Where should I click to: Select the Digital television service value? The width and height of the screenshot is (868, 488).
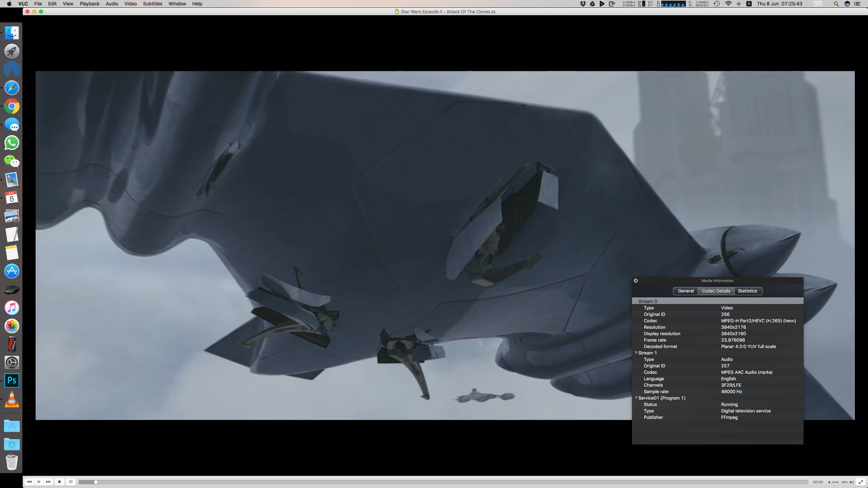[746, 411]
